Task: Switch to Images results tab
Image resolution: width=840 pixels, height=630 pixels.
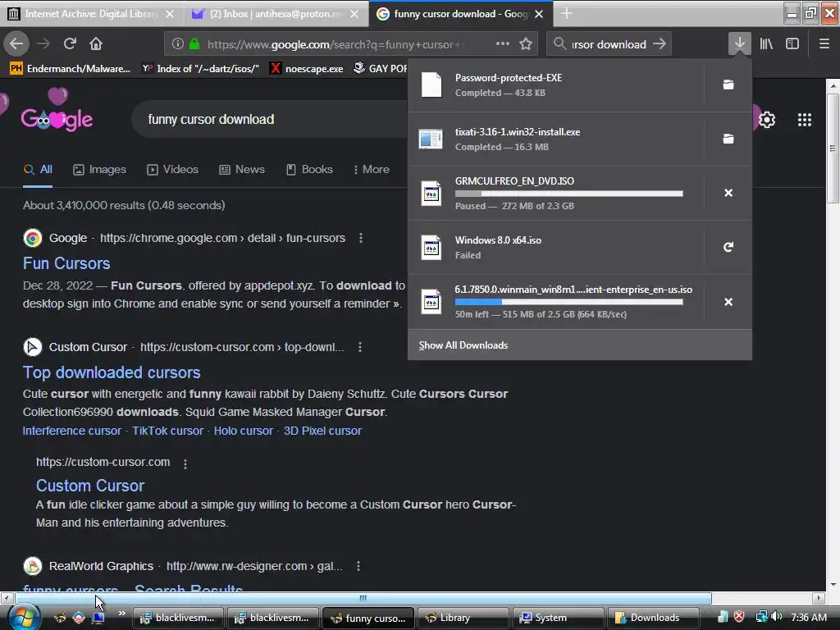Action: (99, 169)
